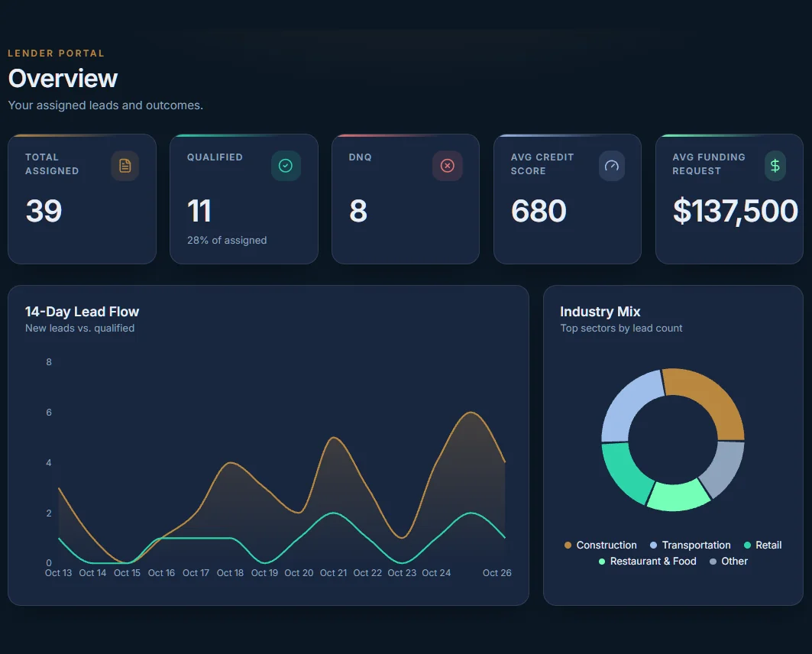Click the Overview page title

[63, 78]
